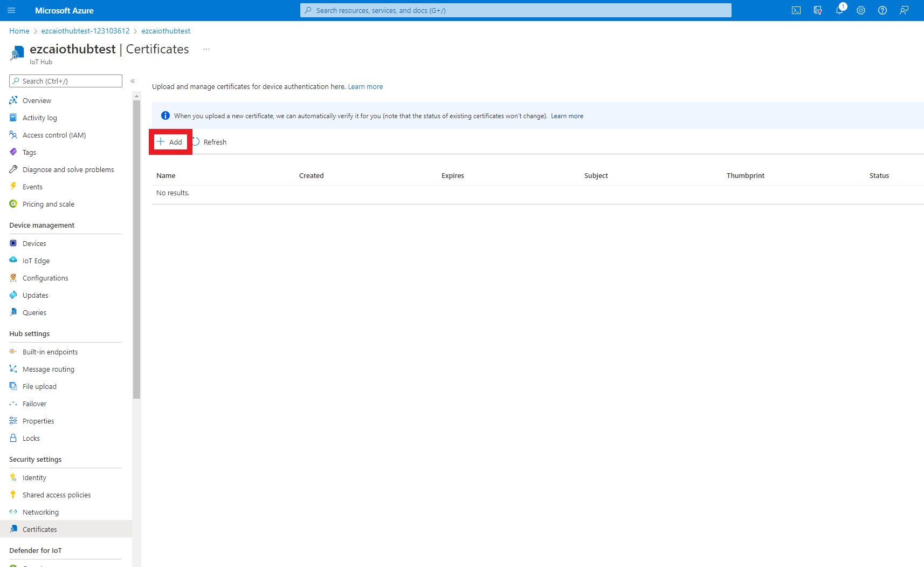
Task: Click the Pricing and scale icon
Action: (x=13, y=204)
